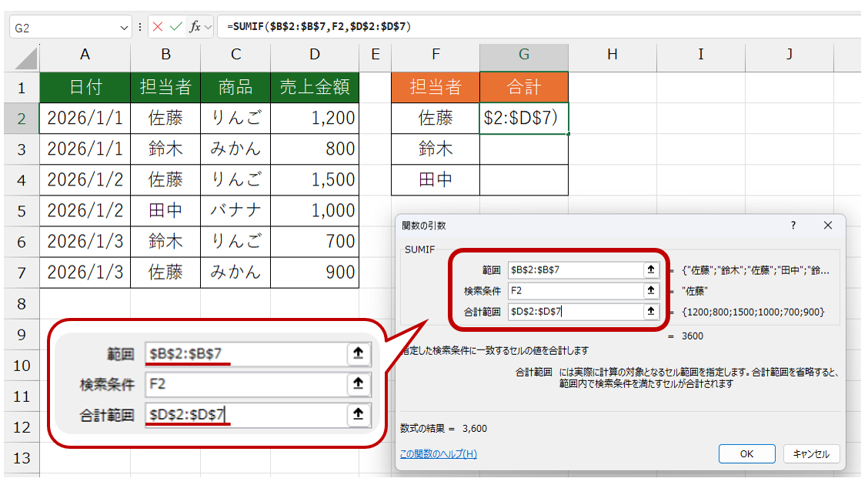
Task: Close the 関数の引数 dialog
Action: (x=828, y=226)
